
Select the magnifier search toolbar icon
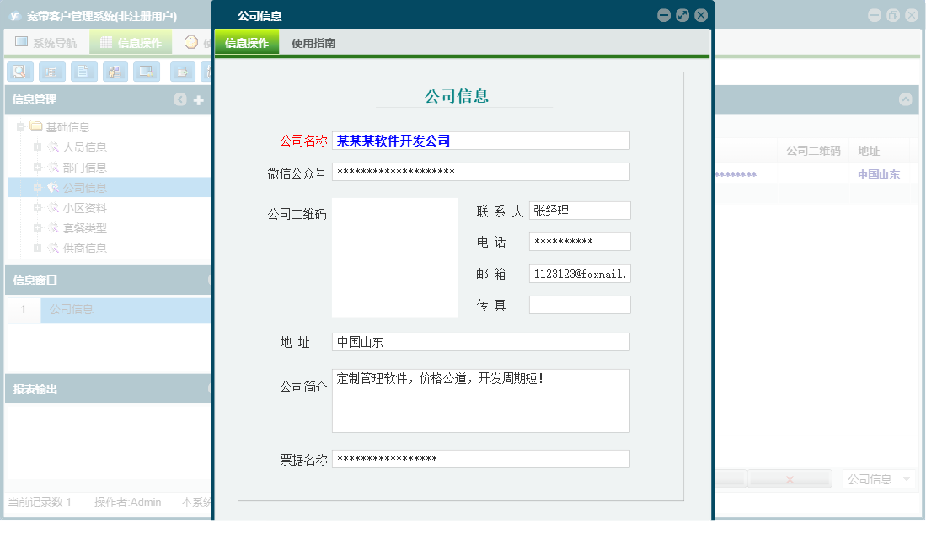coord(19,72)
